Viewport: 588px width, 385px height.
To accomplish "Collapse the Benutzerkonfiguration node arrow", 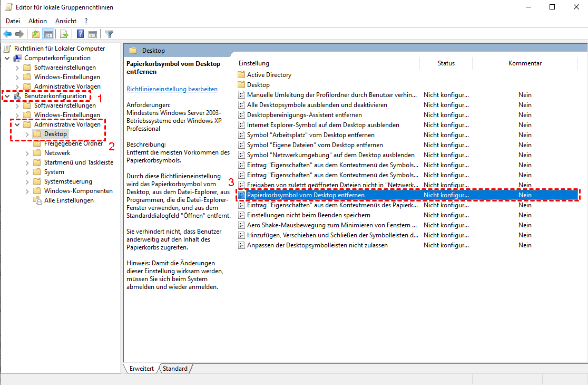I will pos(7,96).
